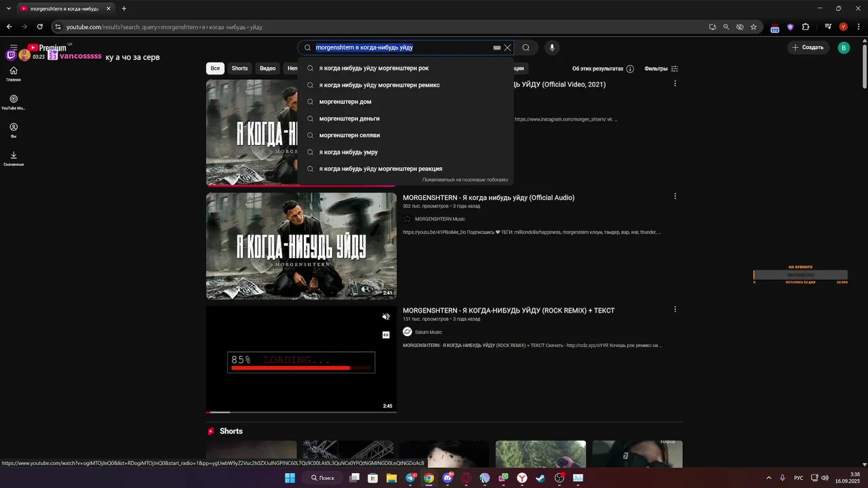Focus the YouTube search text field

[403, 47]
